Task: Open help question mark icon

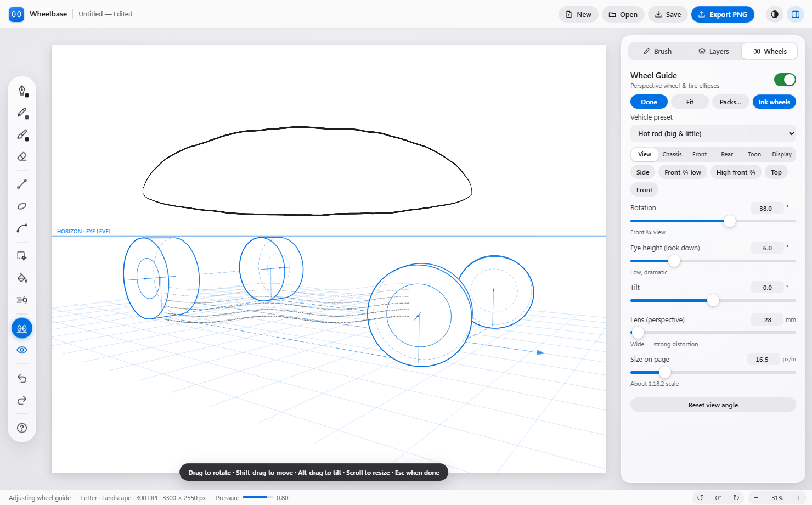Action: tap(22, 428)
